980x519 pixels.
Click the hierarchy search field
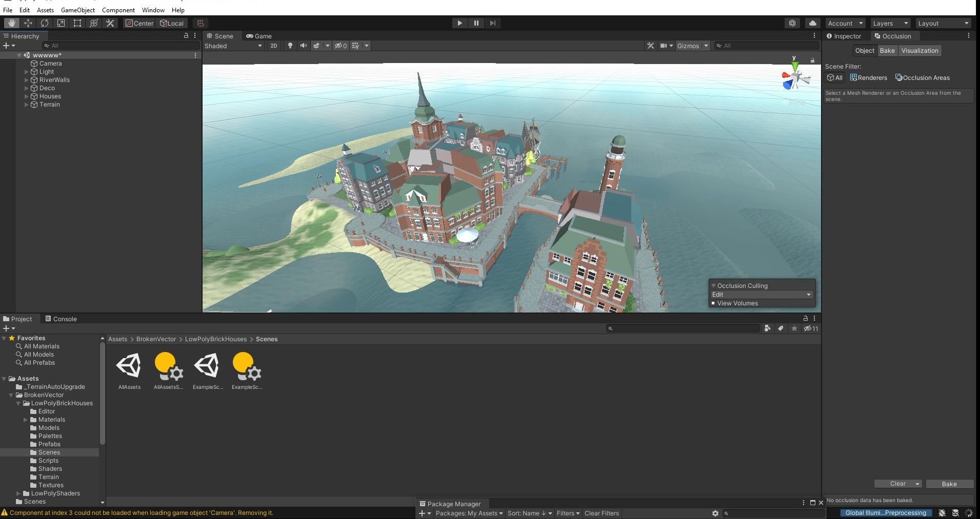(121, 46)
